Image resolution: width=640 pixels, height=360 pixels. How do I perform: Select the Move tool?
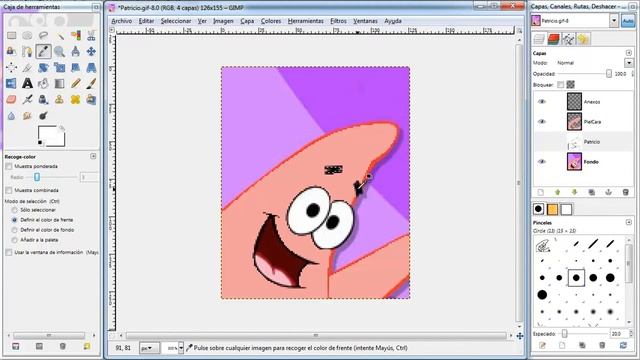[x=91, y=51]
